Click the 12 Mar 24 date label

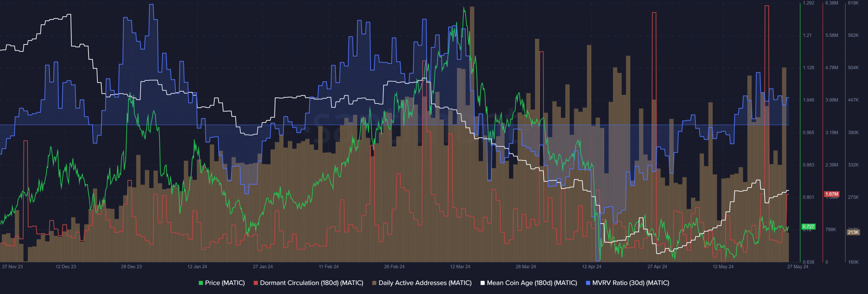click(460, 267)
